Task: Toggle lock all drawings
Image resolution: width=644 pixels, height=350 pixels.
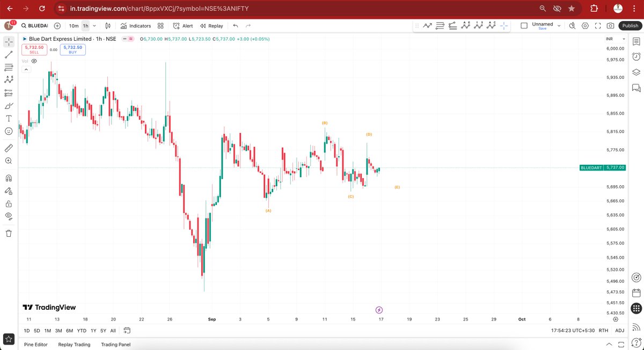Action: (9, 203)
